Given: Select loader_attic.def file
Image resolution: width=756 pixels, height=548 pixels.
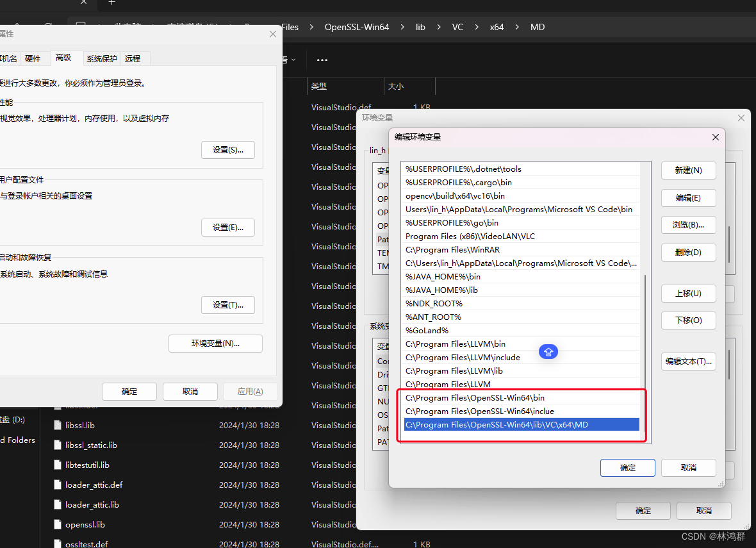Looking at the screenshot, I should [x=94, y=485].
